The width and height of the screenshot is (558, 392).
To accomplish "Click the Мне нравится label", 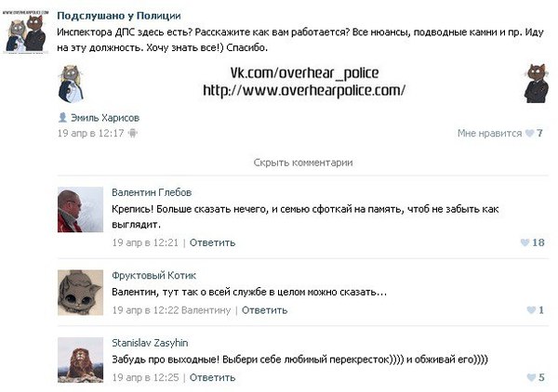I will (x=489, y=133).
